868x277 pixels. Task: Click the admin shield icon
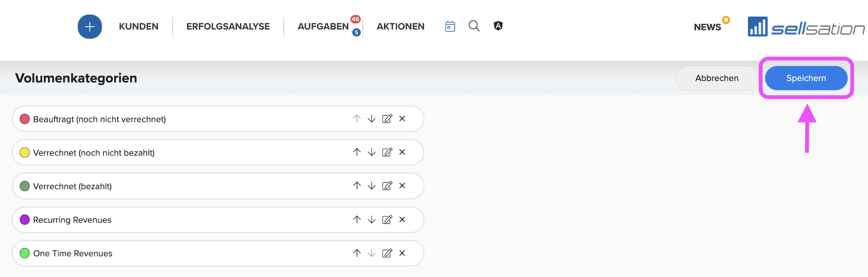[x=498, y=26]
